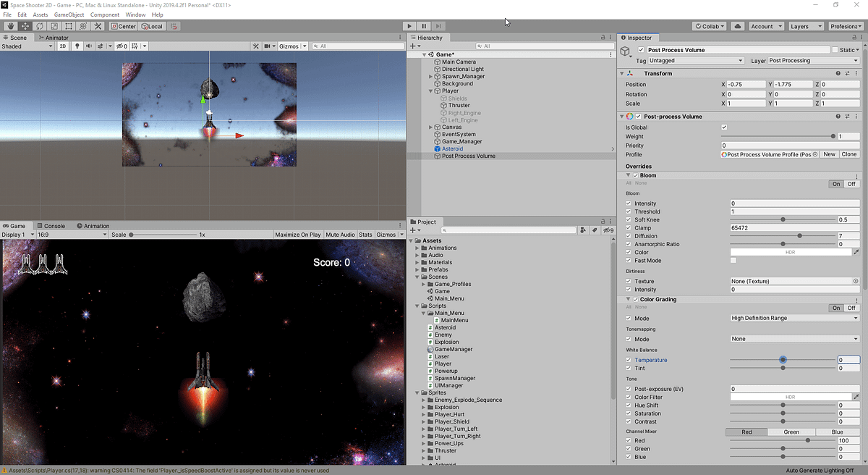Select the Rect Transform tool
This screenshot has width=868, height=475.
tap(68, 25)
